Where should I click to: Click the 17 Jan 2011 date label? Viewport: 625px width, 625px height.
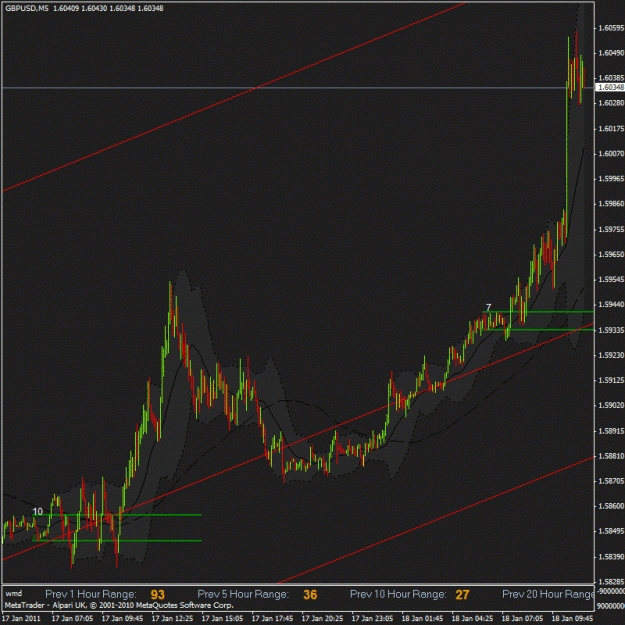pyautogui.click(x=21, y=618)
